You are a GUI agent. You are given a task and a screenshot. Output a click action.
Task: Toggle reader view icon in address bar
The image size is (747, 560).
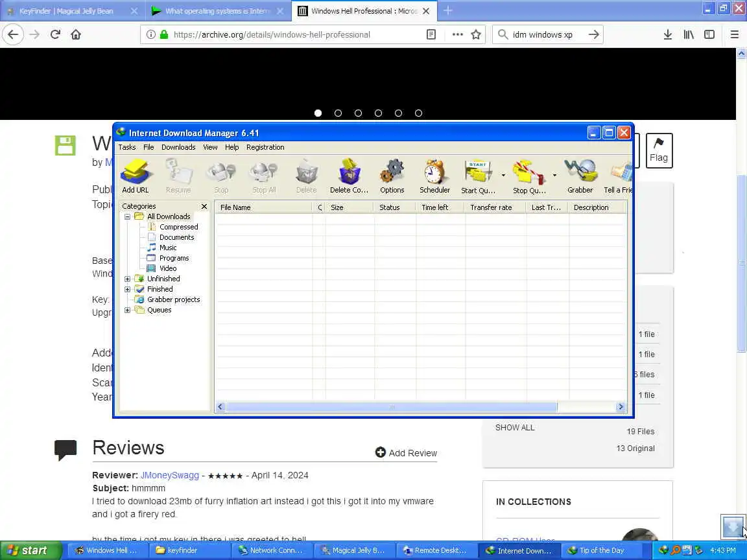[x=431, y=34]
